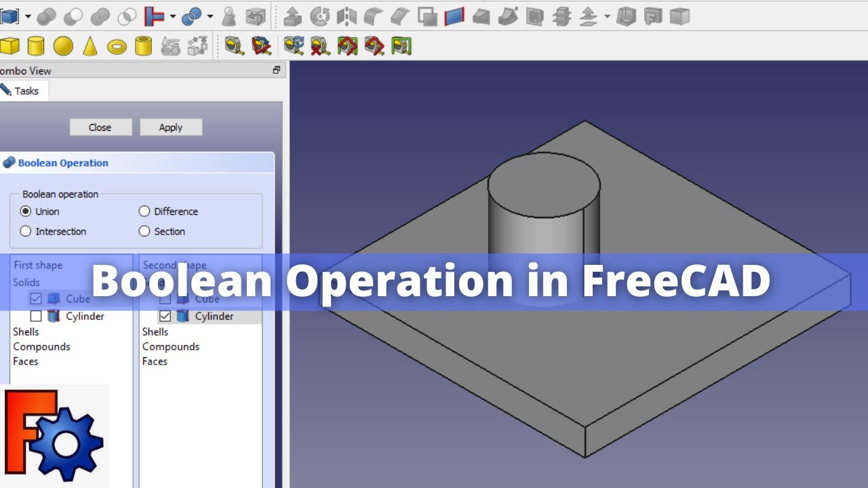Select the Difference radio button
Image resolution: width=868 pixels, height=488 pixels.
tap(144, 211)
